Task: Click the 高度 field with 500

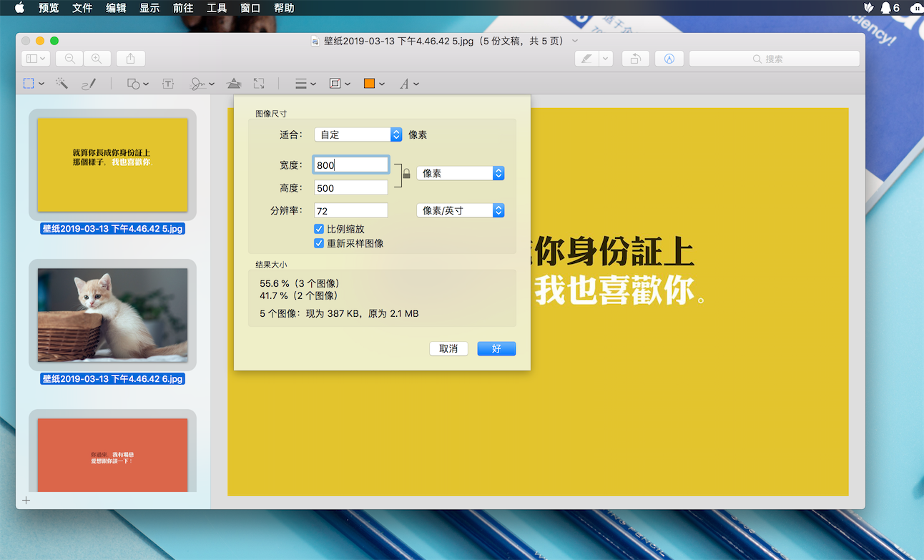Action: click(x=351, y=188)
